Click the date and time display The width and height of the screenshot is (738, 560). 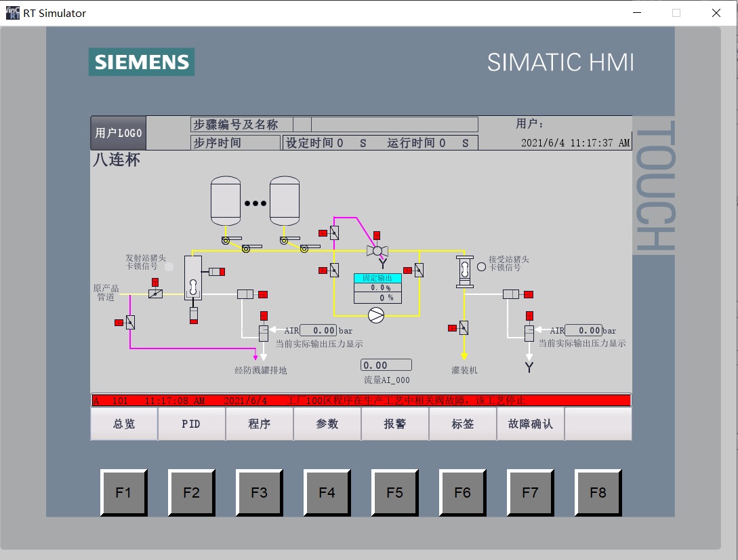575,142
